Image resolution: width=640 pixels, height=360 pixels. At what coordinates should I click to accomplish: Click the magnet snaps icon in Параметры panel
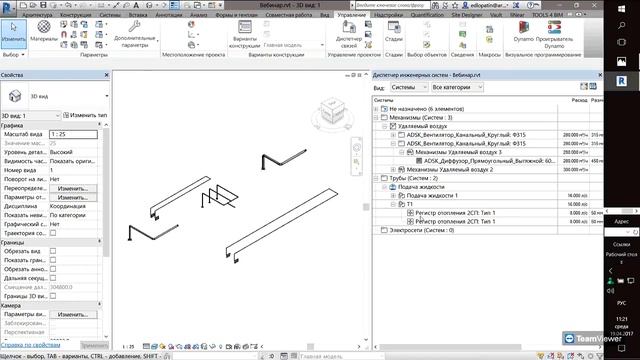pyautogui.click(x=64, y=35)
